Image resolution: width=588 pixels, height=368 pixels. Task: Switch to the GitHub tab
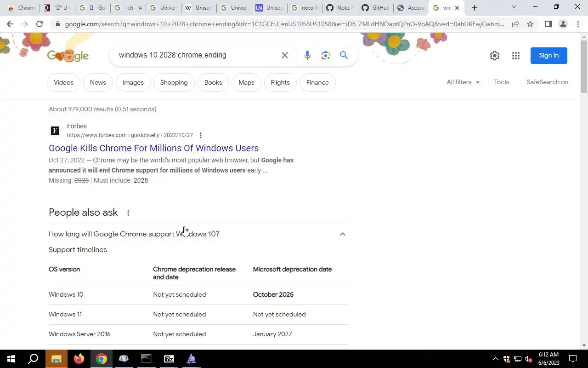pos(376,8)
